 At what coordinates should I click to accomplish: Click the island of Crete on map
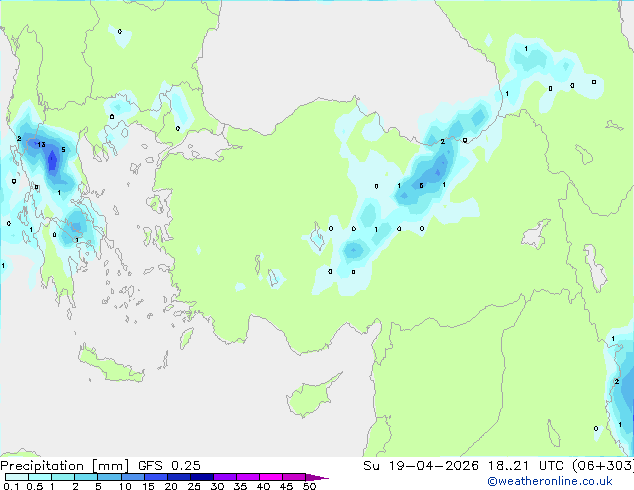point(111,366)
